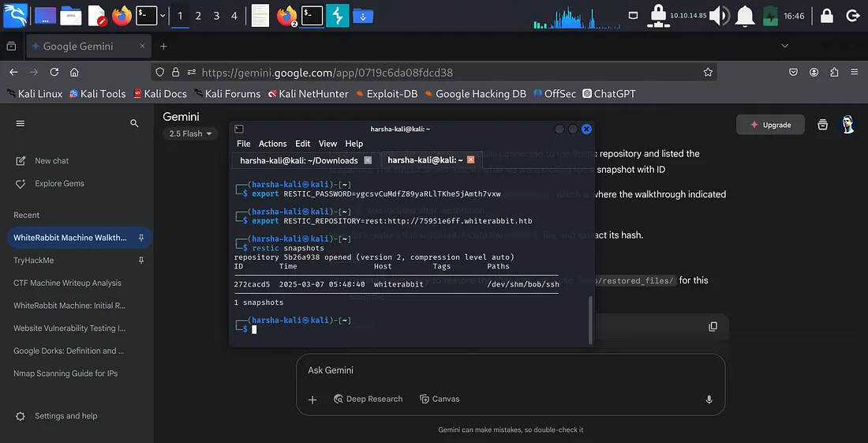
Task: Open ChatGPT bookmark
Action: 609,94
